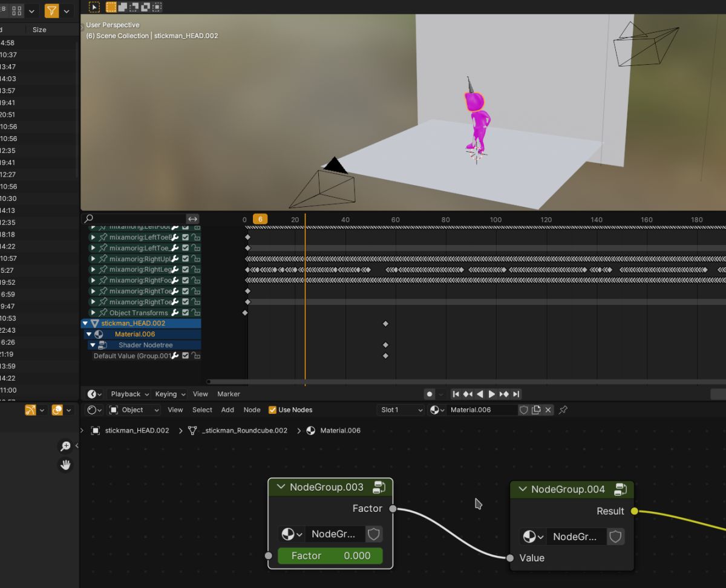726x588 pixels.
Task: Lock the Object Transforms channel
Action: point(196,313)
